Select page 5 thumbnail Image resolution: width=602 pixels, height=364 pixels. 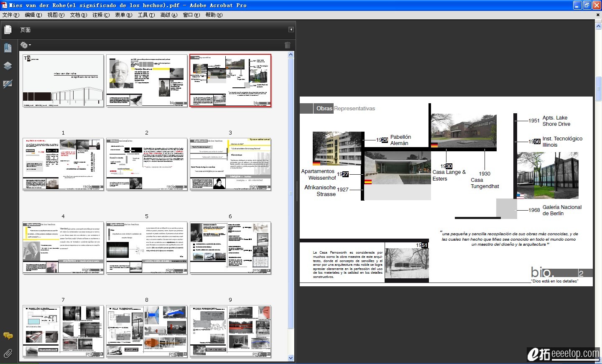[x=147, y=164]
